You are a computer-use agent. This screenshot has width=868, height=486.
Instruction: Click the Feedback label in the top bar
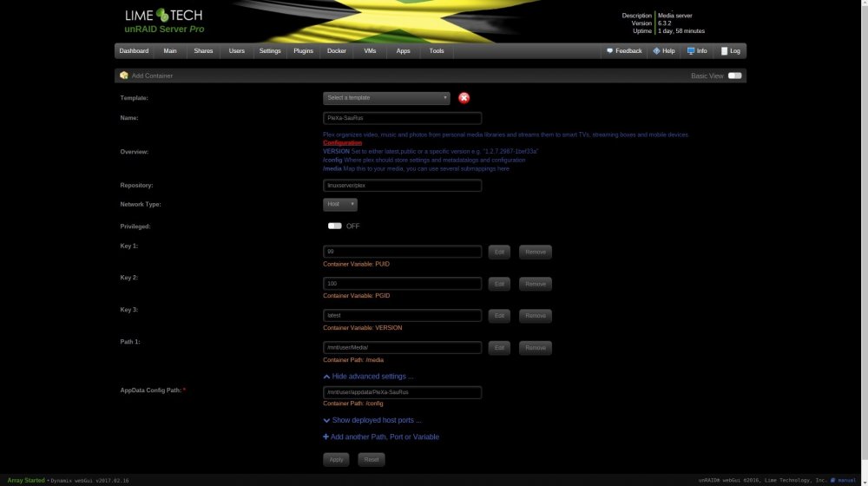(x=628, y=51)
